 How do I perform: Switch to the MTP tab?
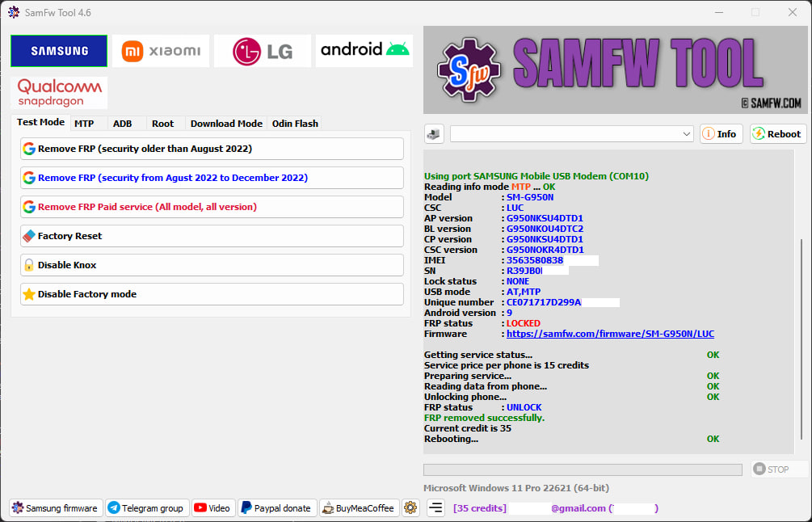tap(84, 124)
